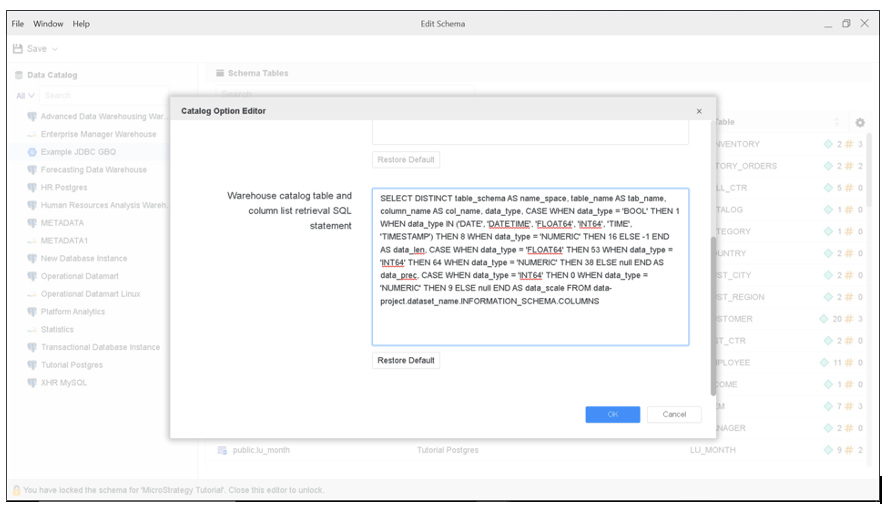Screen dimensions: 888x506
Task: Click the dialog's vertical scrollbar
Action: (713, 316)
